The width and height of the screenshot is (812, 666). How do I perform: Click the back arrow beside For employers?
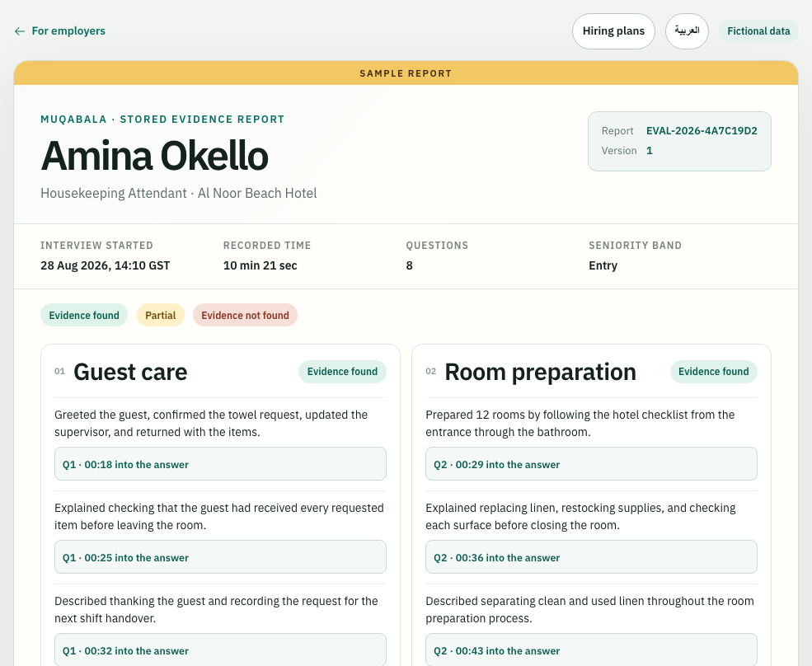click(x=20, y=31)
